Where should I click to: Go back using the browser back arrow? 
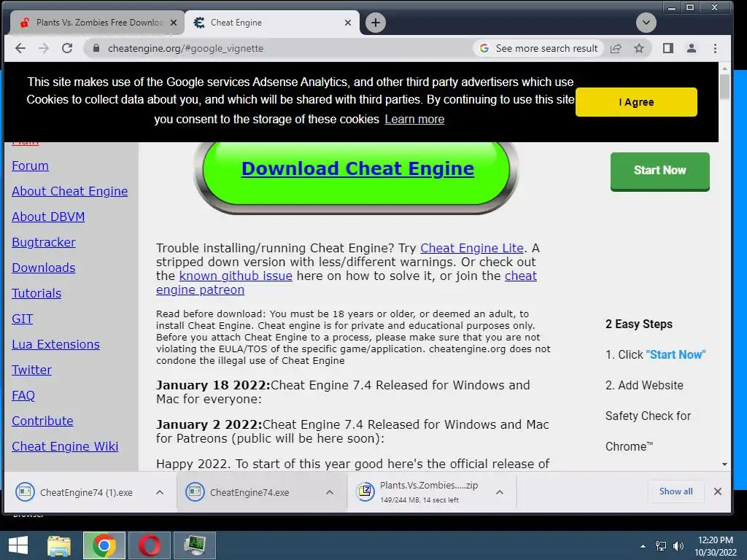[x=20, y=48]
